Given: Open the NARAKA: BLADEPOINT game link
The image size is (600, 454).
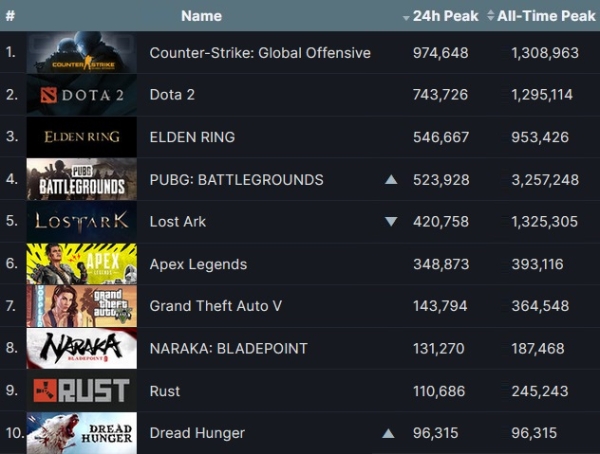Looking at the screenshot, I should (228, 348).
